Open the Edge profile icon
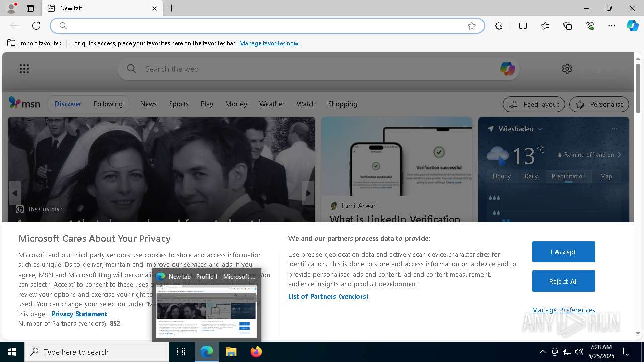 click(11, 8)
